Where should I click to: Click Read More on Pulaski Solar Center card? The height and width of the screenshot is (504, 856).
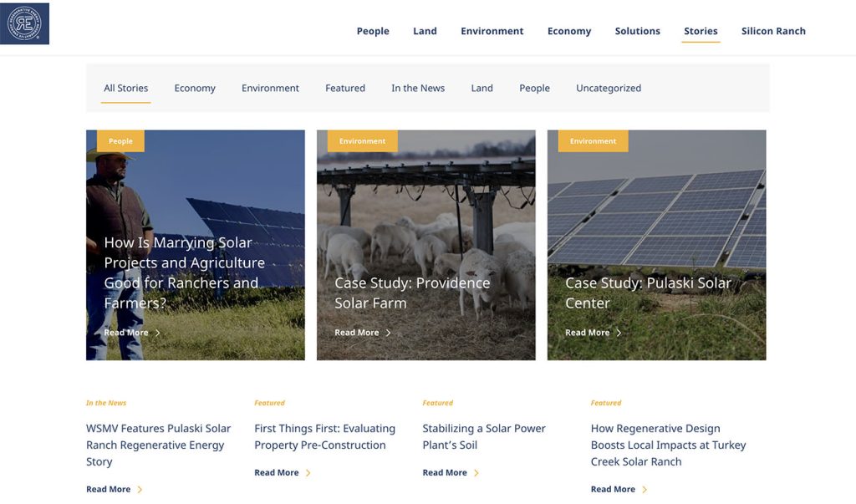click(587, 333)
